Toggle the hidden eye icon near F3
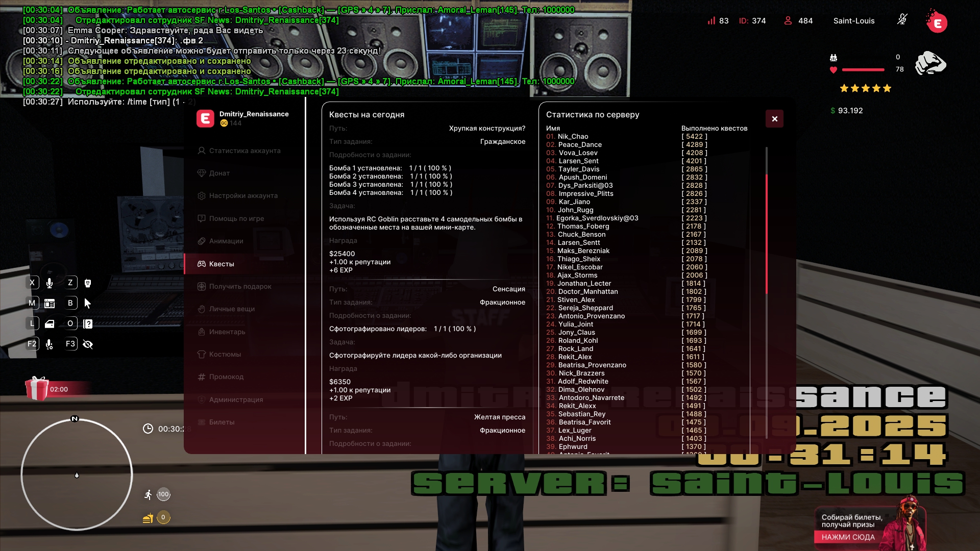This screenshot has width=980, height=551. (88, 344)
